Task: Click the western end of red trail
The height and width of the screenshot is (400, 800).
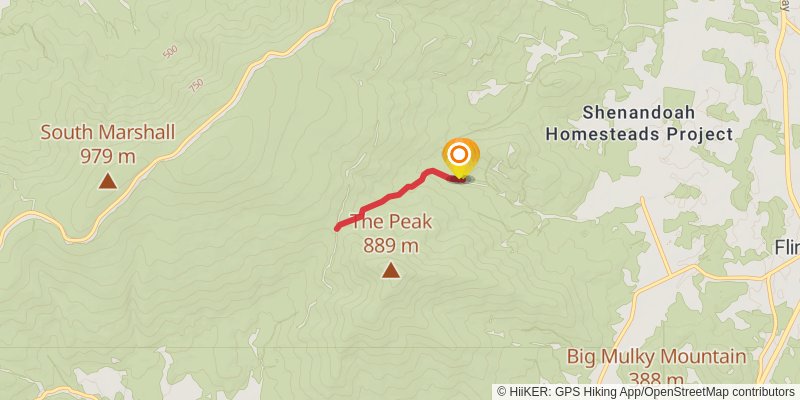Action: (337, 229)
